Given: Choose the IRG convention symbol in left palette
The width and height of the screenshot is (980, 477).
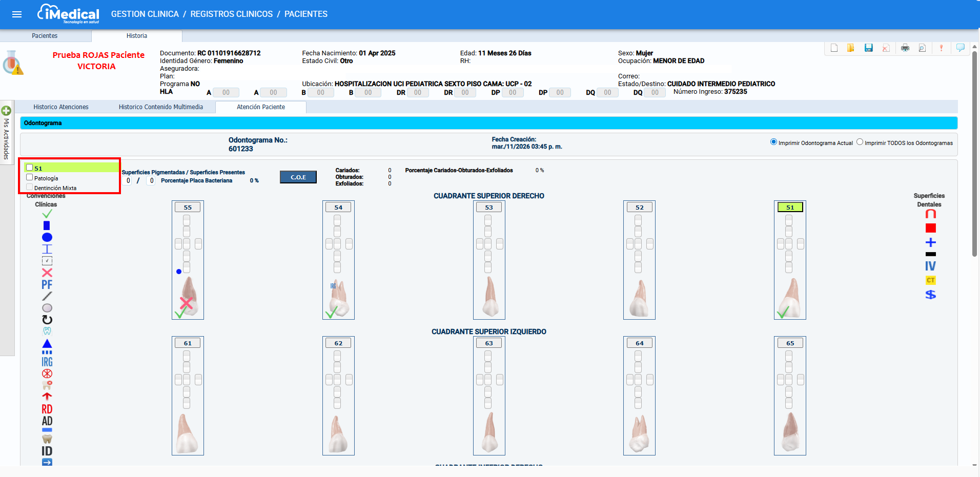Looking at the screenshot, I should 47,362.
